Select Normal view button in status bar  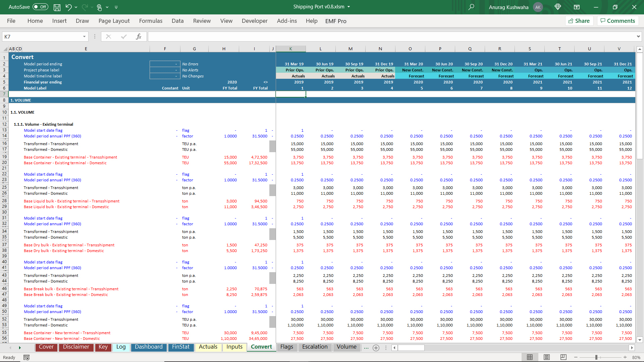tap(530, 357)
